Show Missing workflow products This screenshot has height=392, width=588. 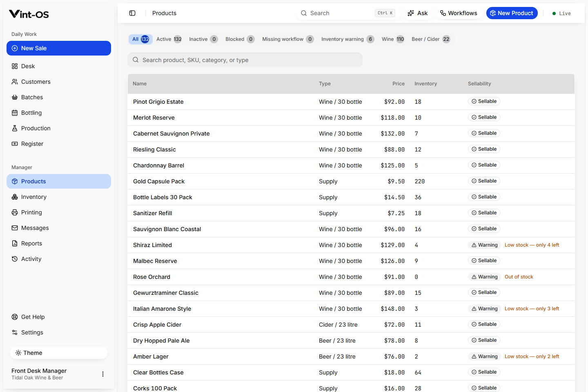[x=288, y=39]
